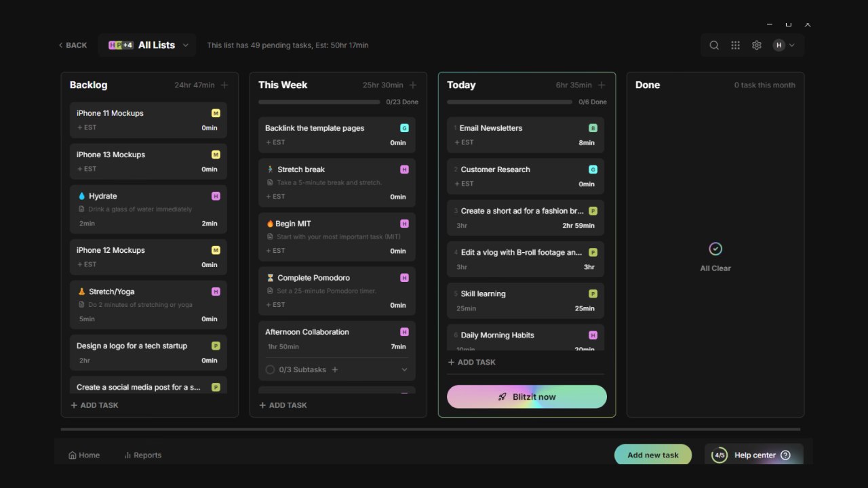
Task: Open the Hydrate task card
Action: click(149, 209)
